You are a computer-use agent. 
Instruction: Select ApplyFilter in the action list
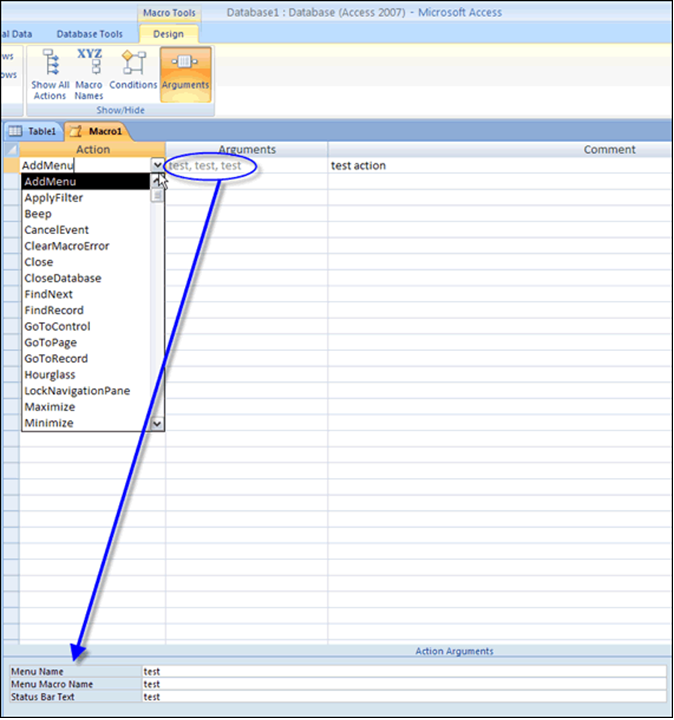(x=86, y=198)
